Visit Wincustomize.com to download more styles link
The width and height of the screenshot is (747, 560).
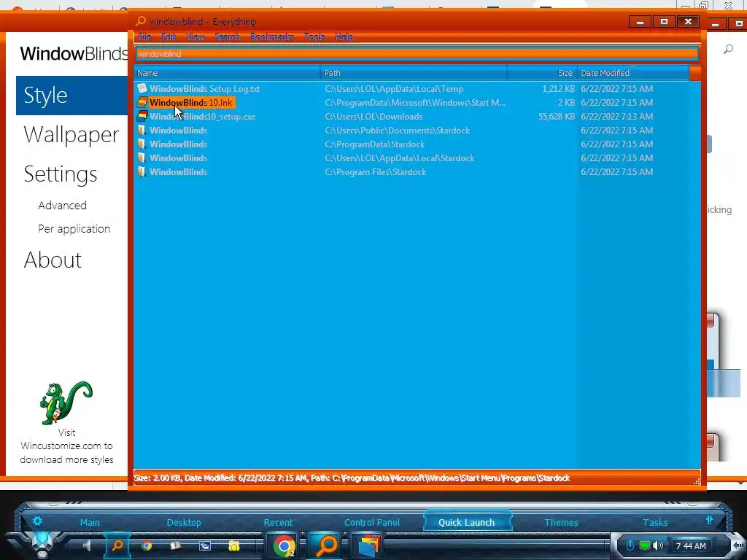click(66, 446)
